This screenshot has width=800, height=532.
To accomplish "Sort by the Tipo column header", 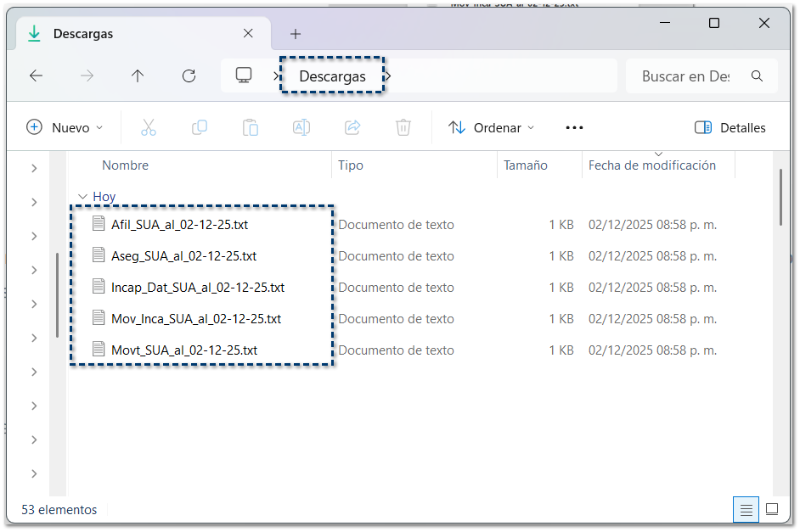I will [x=351, y=165].
